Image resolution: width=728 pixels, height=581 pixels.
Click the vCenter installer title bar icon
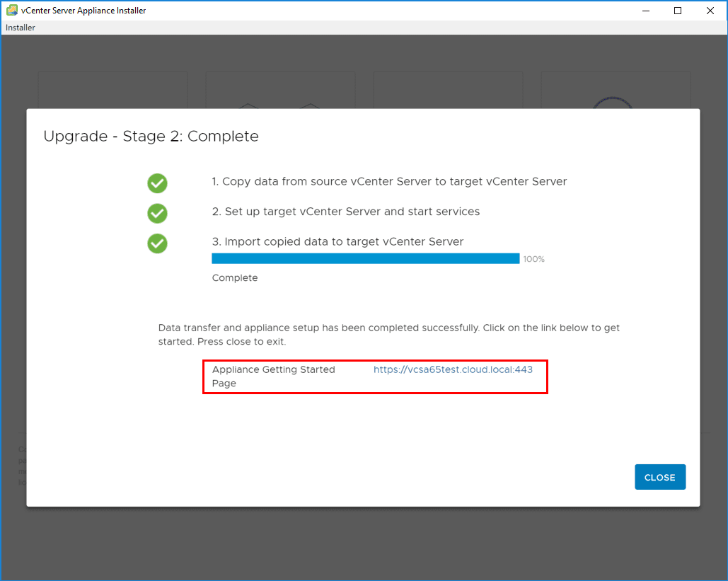(x=11, y=10)
